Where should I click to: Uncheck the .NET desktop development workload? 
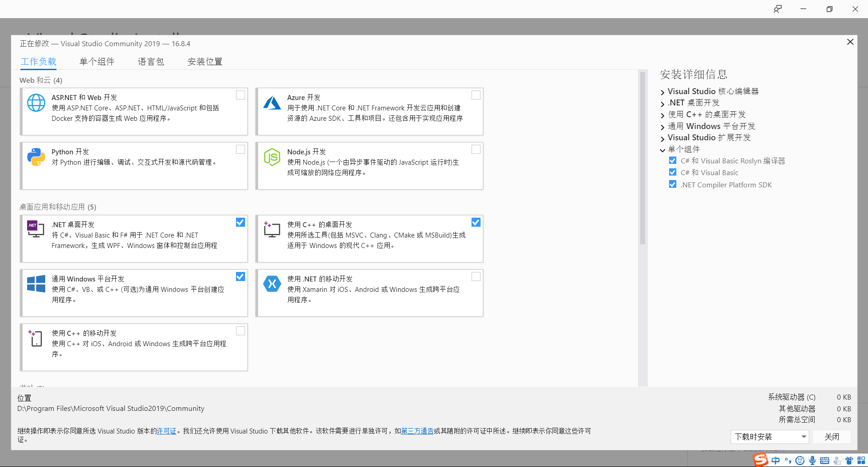tap(241, 222)
